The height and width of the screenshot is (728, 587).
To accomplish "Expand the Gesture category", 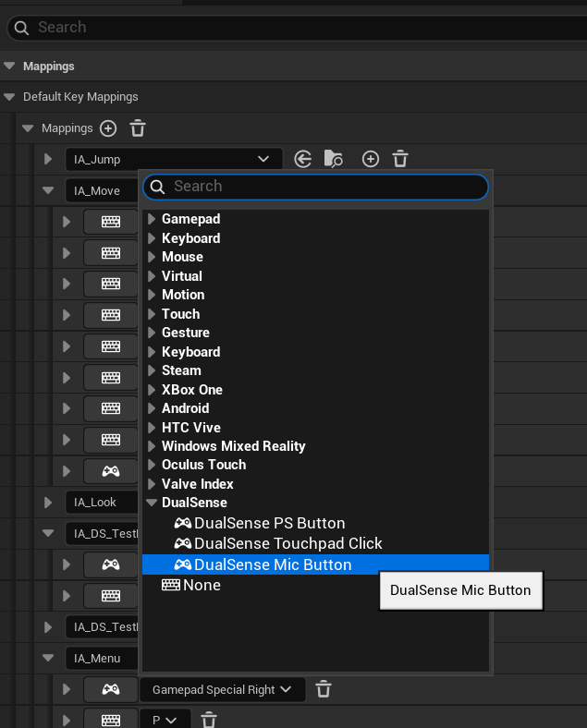I will [x=152, y=333].
